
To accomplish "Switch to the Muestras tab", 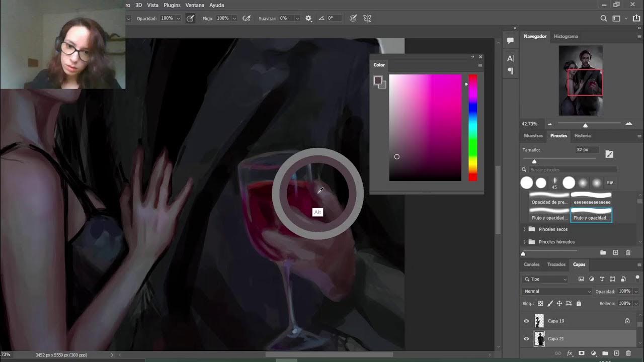I will point(533,136).
